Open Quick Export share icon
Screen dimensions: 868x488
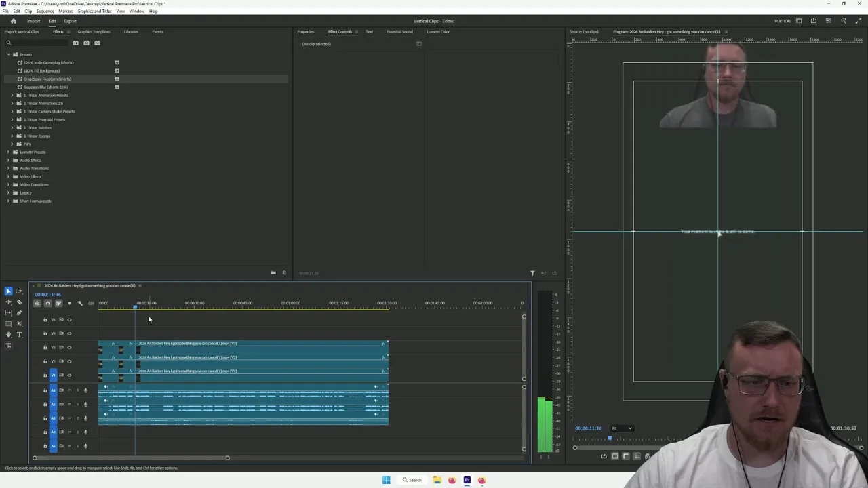(x=814, y=21)
